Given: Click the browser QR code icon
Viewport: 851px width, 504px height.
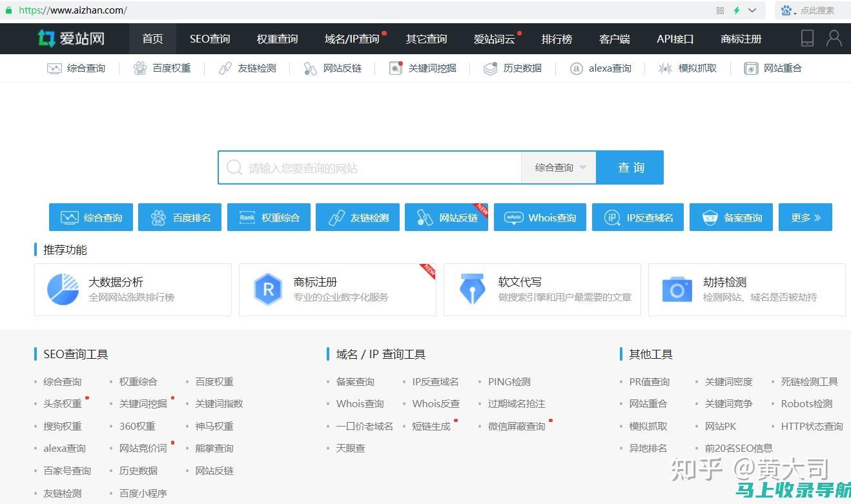Looking at the screenshot, I should click(721, 10).
